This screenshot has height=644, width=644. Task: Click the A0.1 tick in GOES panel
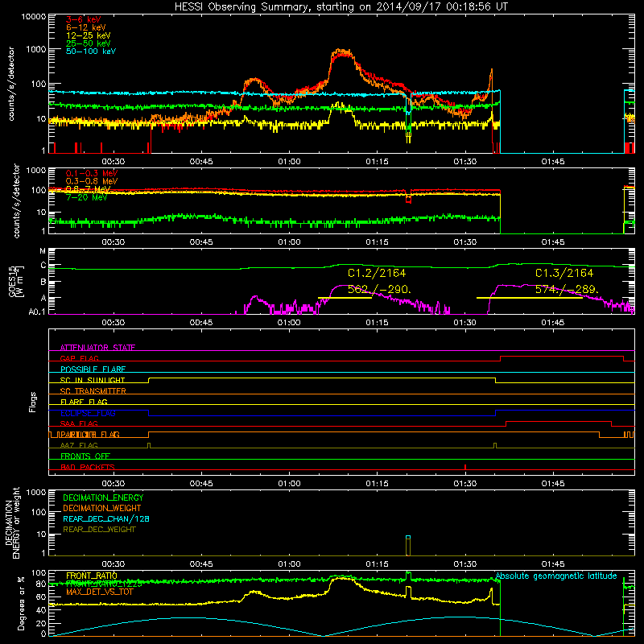pyautogui.click(x=37, y=312)
